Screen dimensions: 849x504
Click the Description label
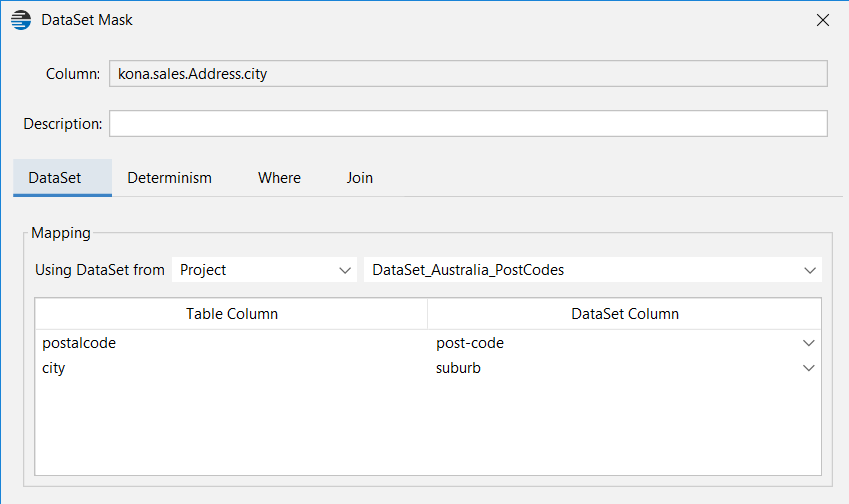tap(63, 123)
